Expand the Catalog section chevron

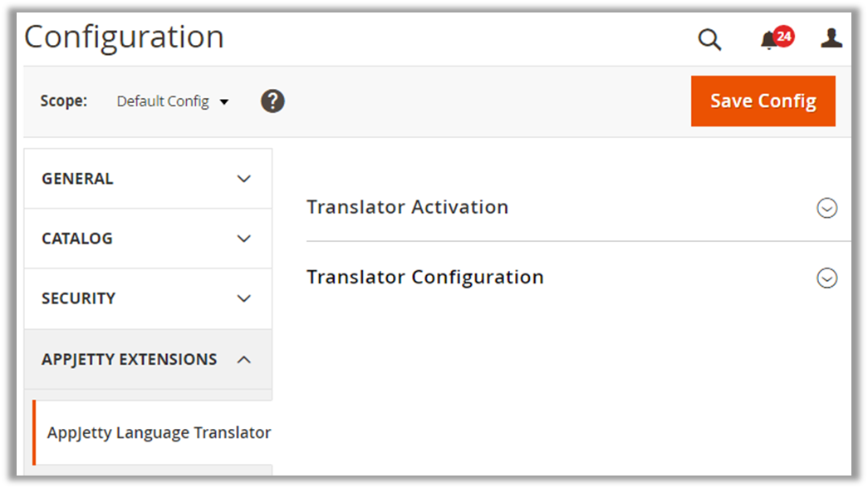click(x=243, y=239)
